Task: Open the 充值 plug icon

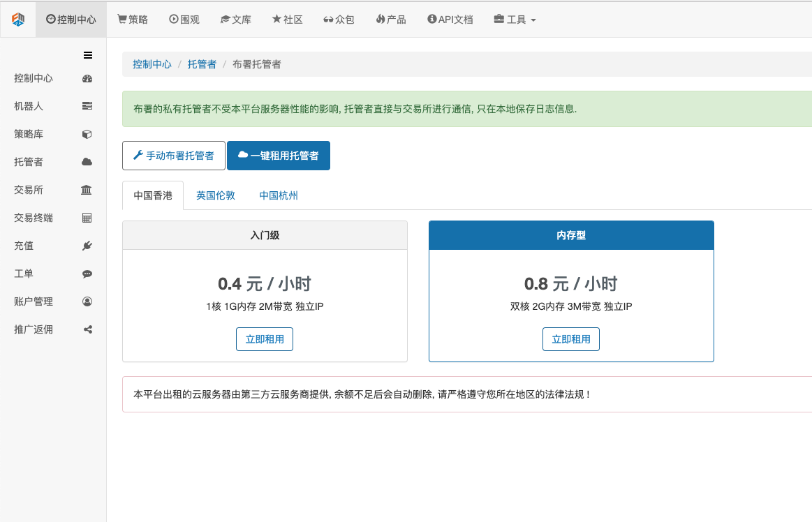Action: pyautogui.click(x=87, y=246)
